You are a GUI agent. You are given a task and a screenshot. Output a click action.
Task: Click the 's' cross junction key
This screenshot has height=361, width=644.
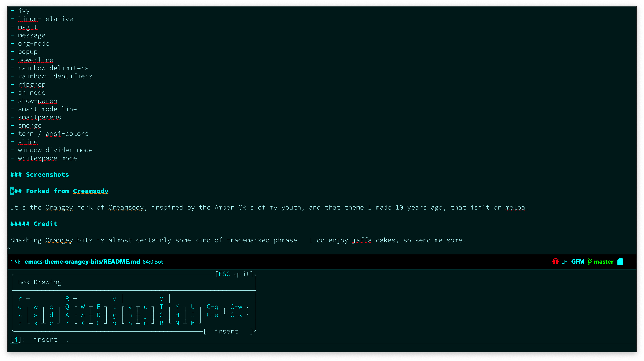click(x=36, y=315)
